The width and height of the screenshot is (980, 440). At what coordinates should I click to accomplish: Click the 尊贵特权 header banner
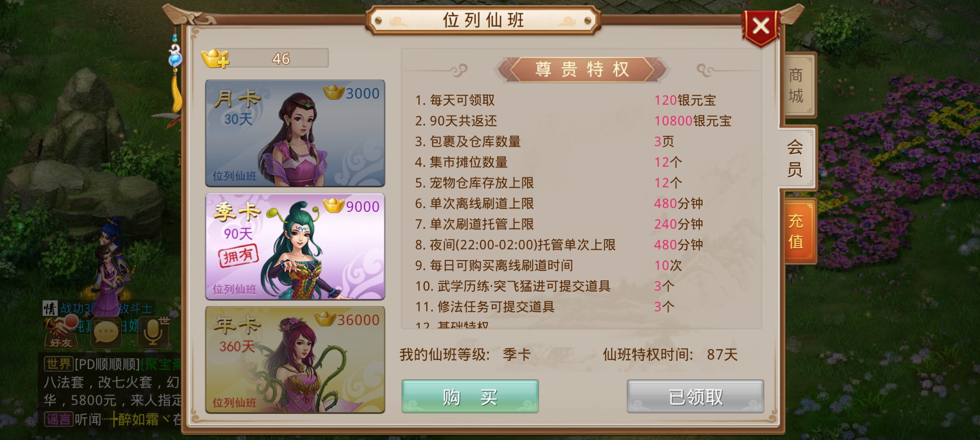582,70
